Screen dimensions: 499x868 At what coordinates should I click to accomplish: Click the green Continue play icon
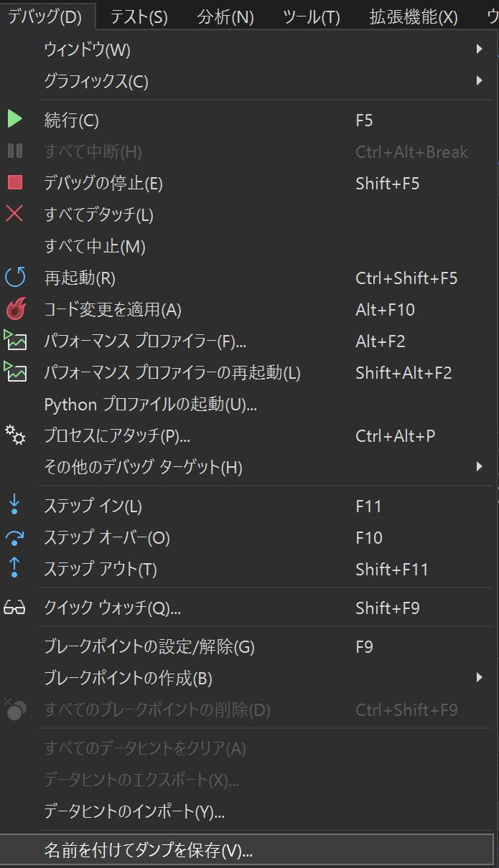pos(15,120)
